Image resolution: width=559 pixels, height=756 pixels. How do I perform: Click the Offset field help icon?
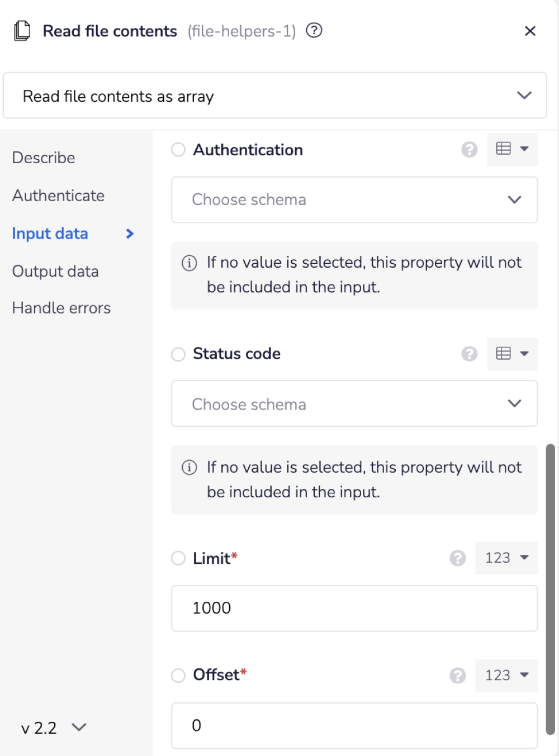pos(458,676)
